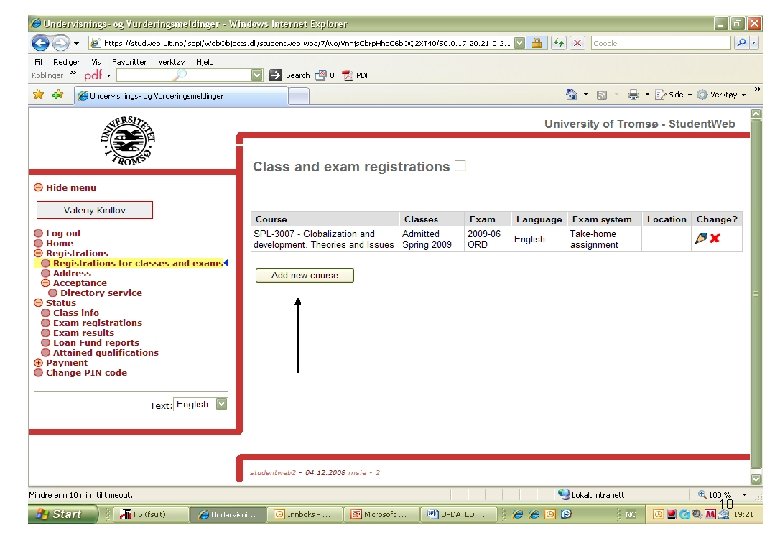Open the zoom level 100% dropdown

pyautogui.click(x=745, y=495)
